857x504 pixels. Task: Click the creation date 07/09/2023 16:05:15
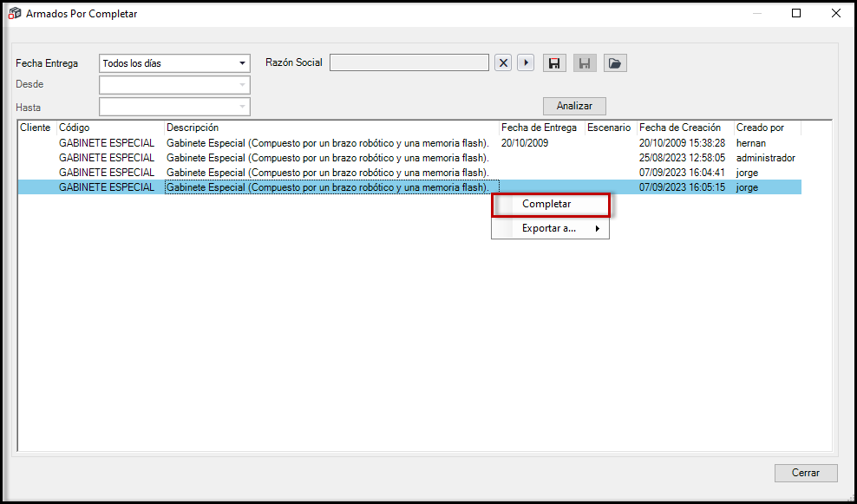click(x=682, y=187)
